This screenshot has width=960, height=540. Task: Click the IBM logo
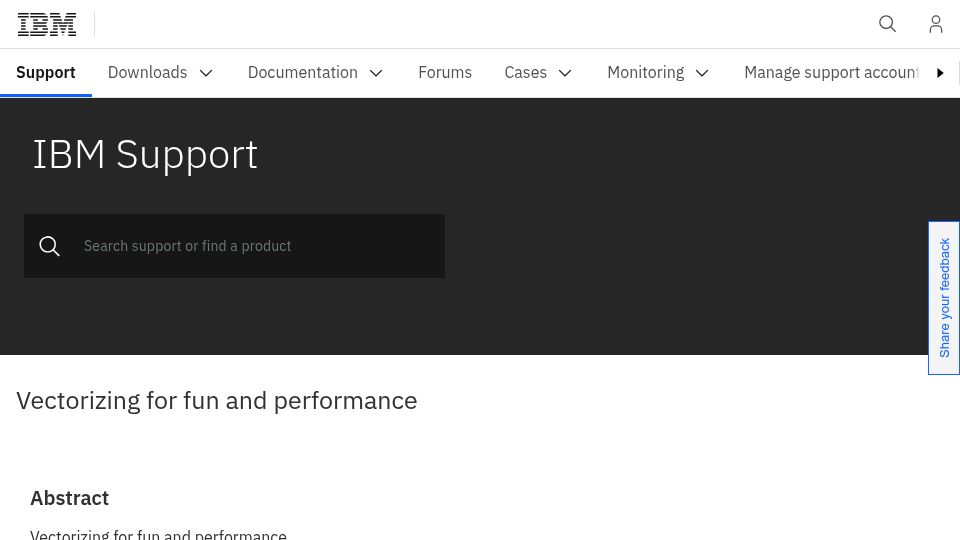click(47, 24)
